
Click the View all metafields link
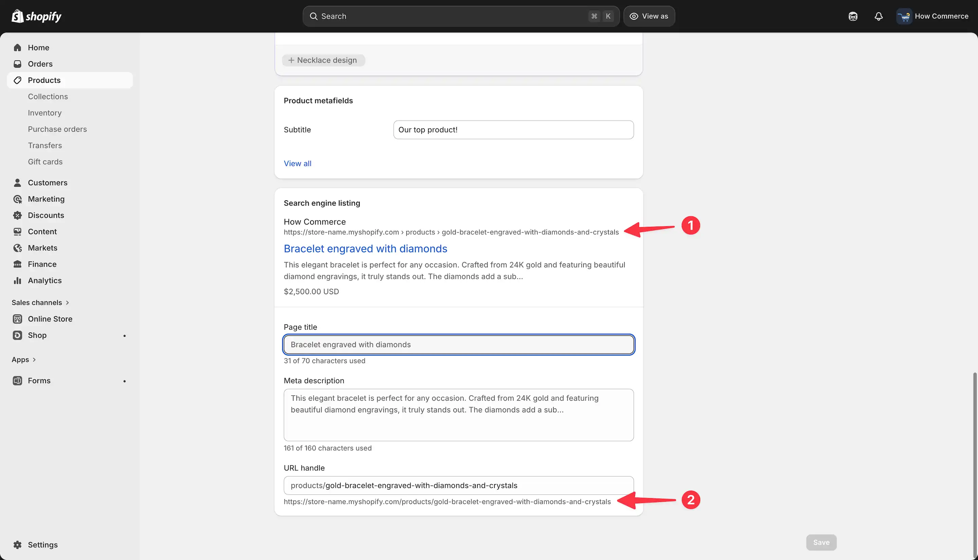[x=297, y=163]
